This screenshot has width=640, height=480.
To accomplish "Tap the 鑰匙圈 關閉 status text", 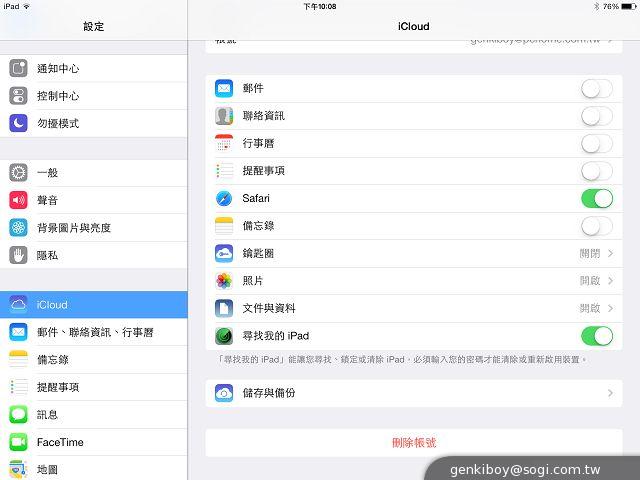I will 590,253.
